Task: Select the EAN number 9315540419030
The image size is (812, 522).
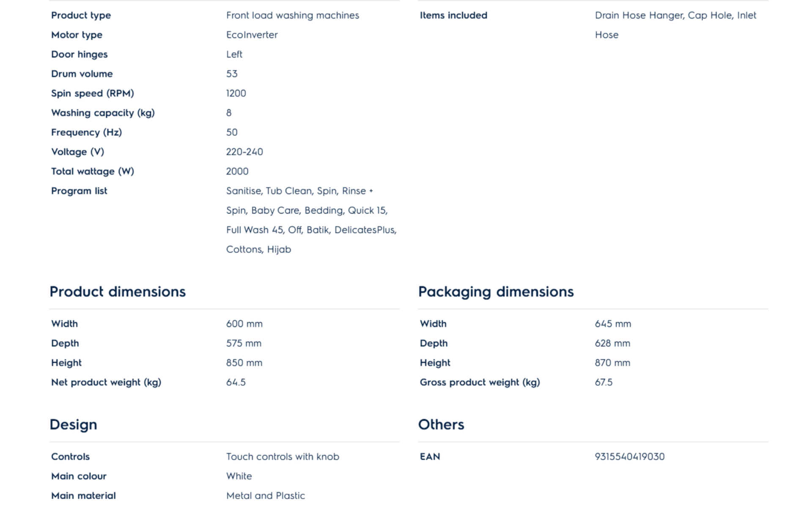Action: click(x=629, y=457)
